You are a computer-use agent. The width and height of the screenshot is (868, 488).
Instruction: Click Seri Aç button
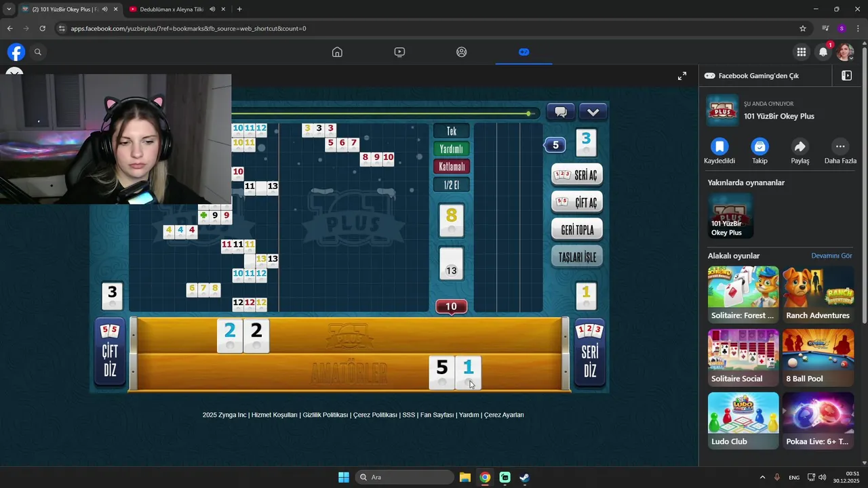pyautogui.click(x=577, y=175)
